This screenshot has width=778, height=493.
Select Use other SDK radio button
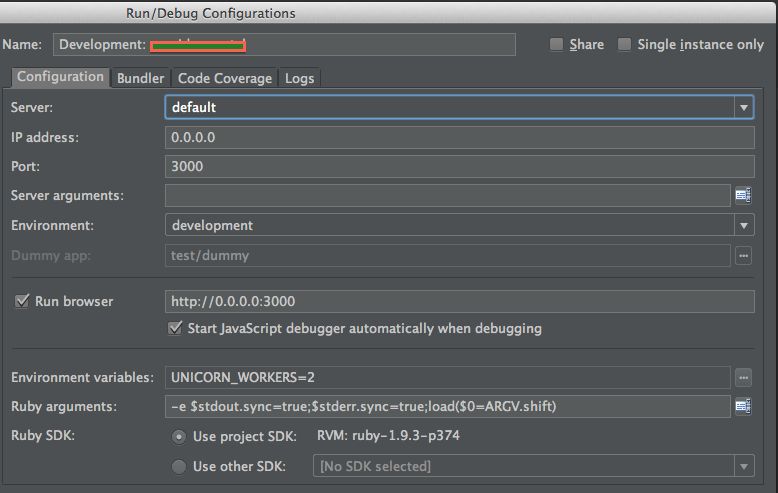click(179, 466)
